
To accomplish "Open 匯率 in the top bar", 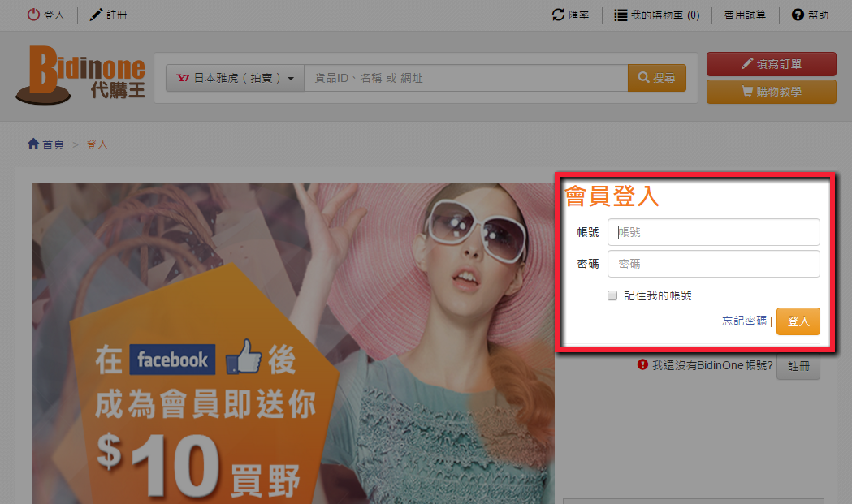I will pyautogui.click(x=578, y=15).
